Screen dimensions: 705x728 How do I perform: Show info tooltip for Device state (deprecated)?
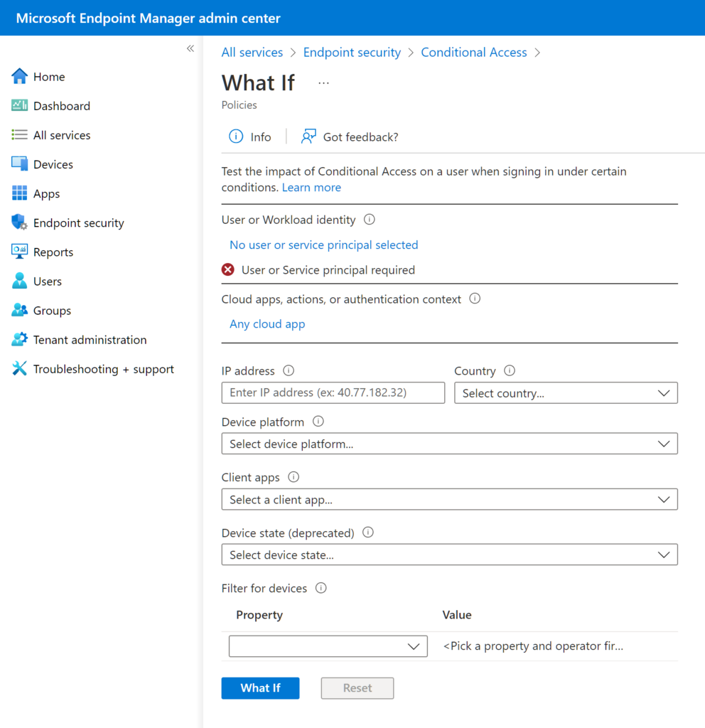coord(368,532)
